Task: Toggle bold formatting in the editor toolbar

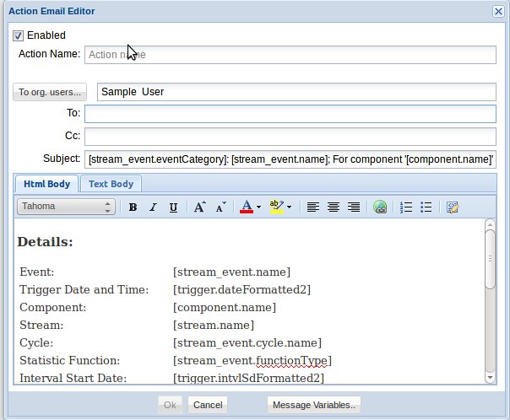Action: point(133,207)
